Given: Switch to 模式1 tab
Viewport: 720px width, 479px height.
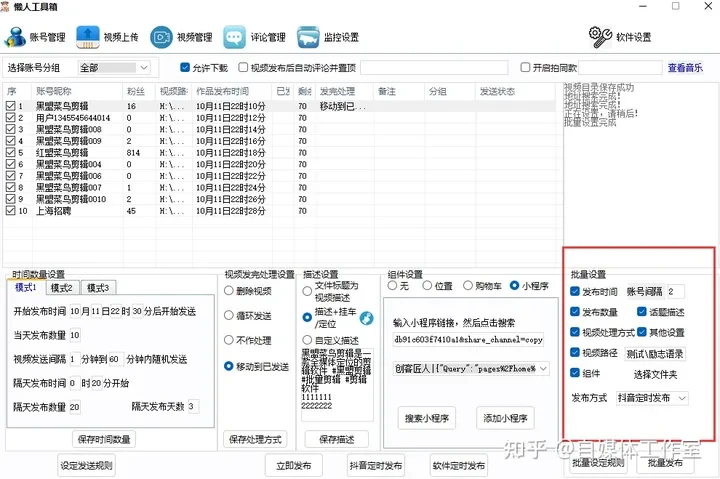Looking at the screenshot, I should pyautogui.click(x=26, y=287).
